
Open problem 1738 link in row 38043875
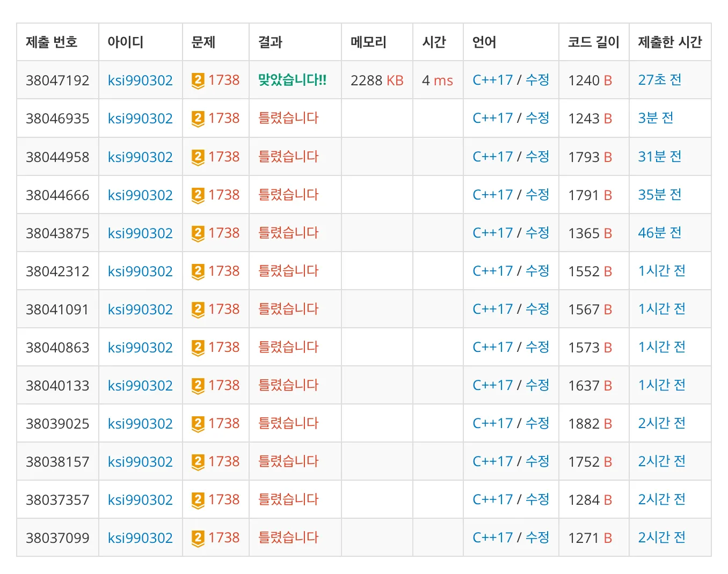click(224, 233)
